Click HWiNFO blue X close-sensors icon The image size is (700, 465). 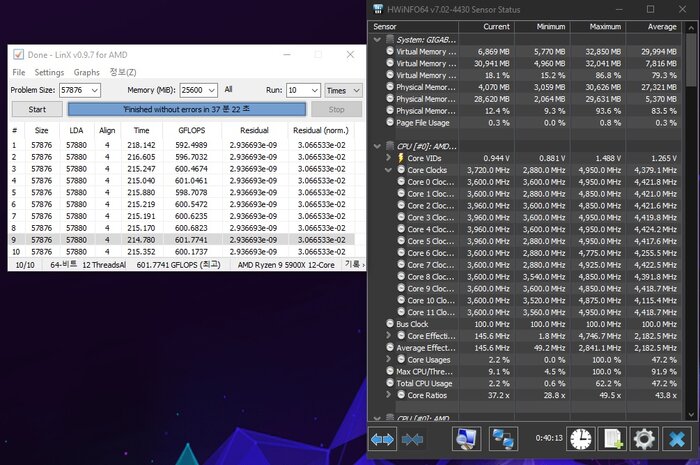click(x=677, y=439)
